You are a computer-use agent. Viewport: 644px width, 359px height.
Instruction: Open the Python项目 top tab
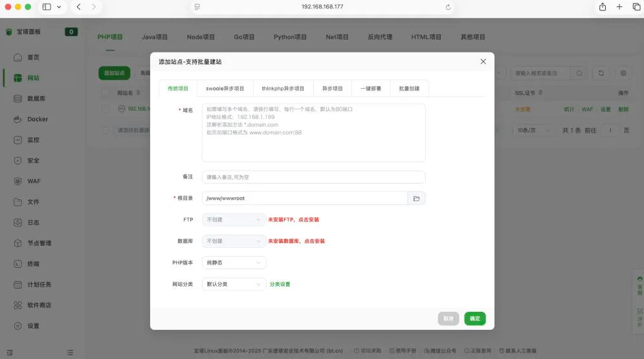290,37
